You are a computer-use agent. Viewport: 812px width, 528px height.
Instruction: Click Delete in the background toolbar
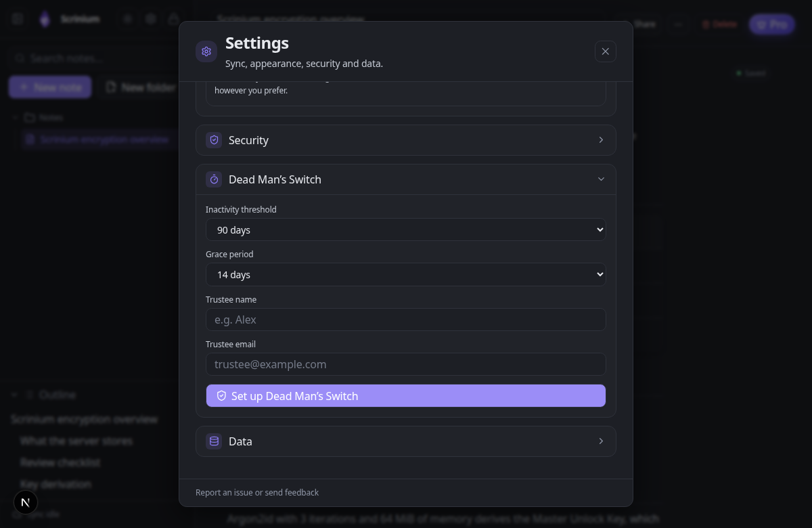click(719, 24)
